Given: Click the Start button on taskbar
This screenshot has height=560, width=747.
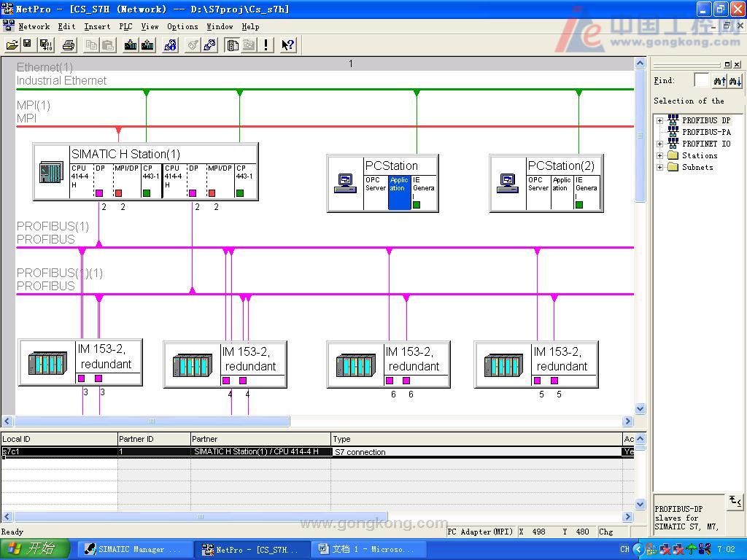Looking at the screenshot, I should (34, 550).
